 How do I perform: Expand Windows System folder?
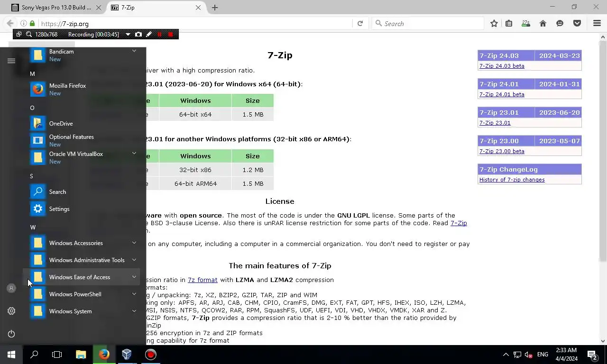134,311
